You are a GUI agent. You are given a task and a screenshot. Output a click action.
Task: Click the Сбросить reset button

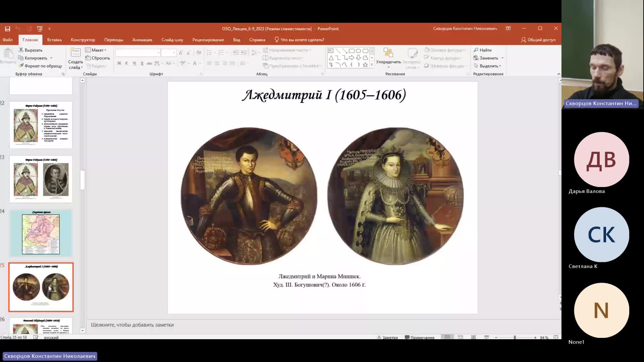(x=98, y=58)
